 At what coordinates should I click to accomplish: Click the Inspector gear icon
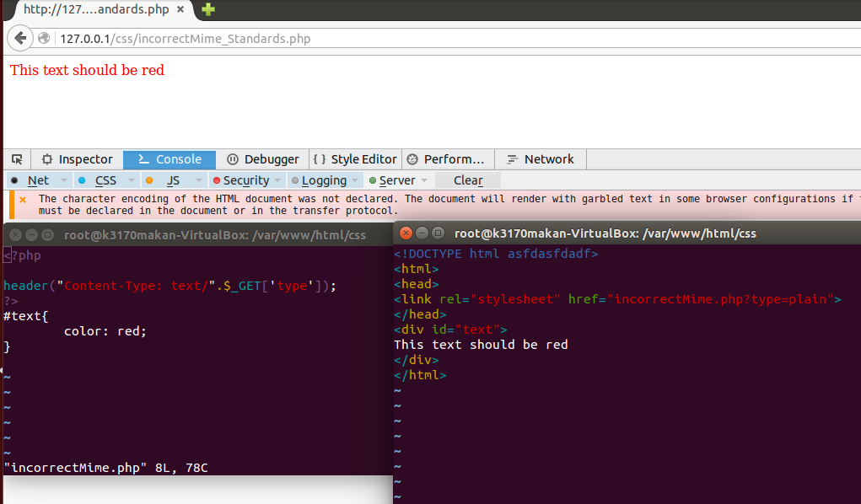(x=48, y=159)
